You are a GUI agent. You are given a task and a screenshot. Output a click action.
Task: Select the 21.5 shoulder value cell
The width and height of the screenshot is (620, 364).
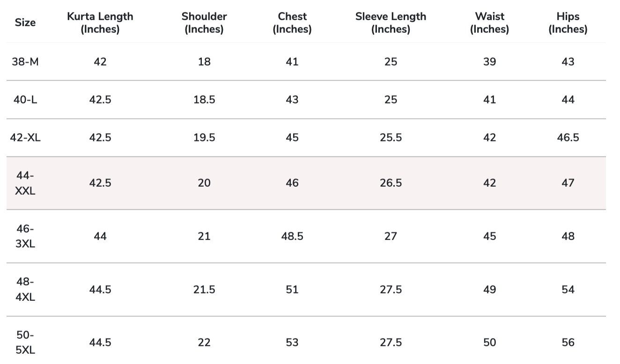click(x=204, y=290)
